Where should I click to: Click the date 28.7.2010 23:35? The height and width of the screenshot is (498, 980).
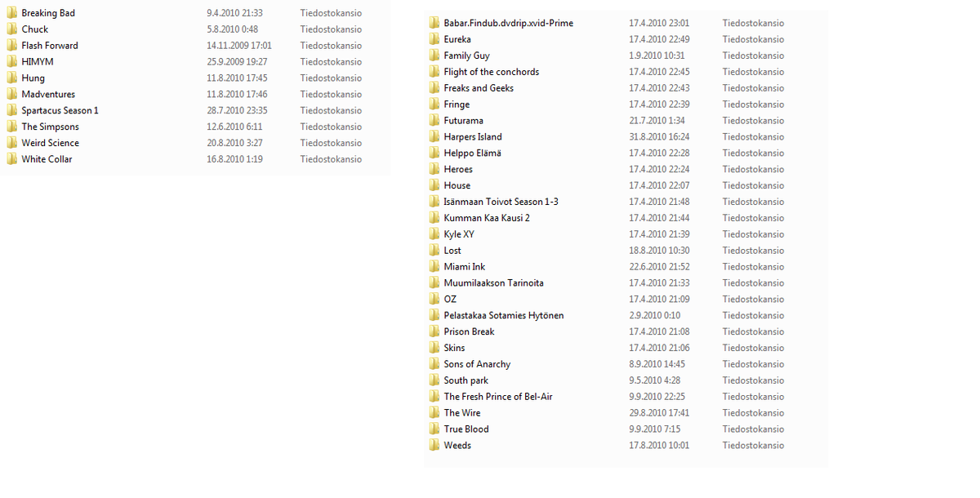237,110
